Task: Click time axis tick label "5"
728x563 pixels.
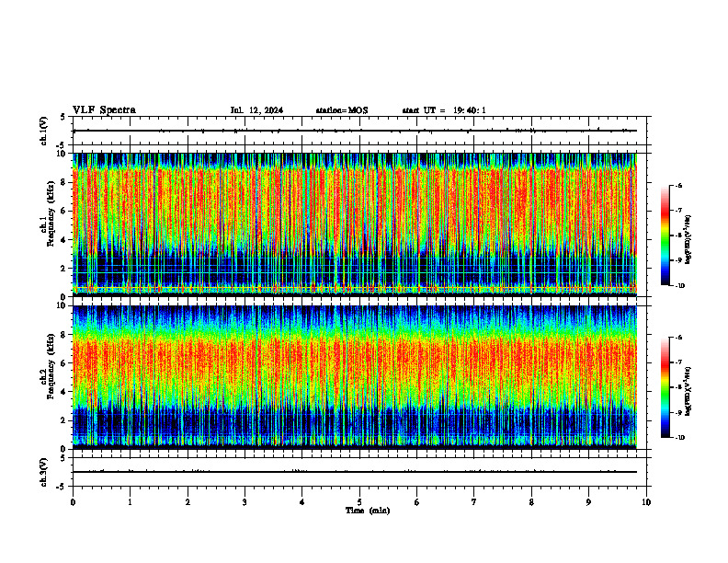Action: 359,502
